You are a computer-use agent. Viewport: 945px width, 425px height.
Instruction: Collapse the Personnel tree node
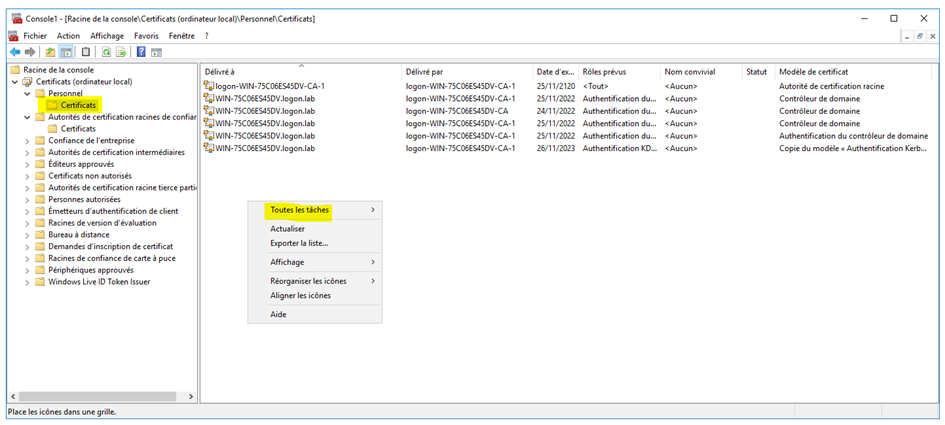click(28, 93)
